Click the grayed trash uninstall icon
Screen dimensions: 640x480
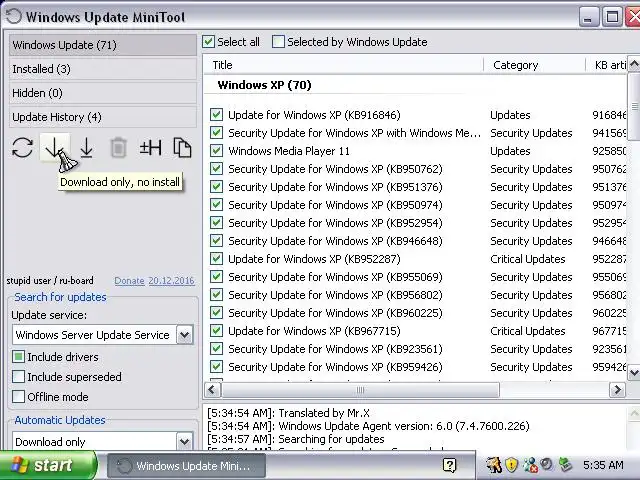click(118, 148)
